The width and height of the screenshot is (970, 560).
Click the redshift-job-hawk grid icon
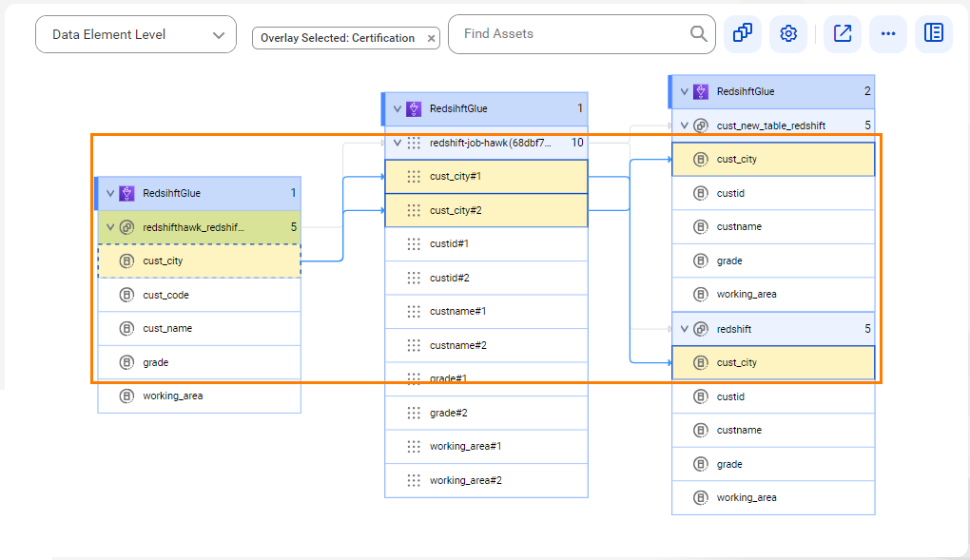414,143
